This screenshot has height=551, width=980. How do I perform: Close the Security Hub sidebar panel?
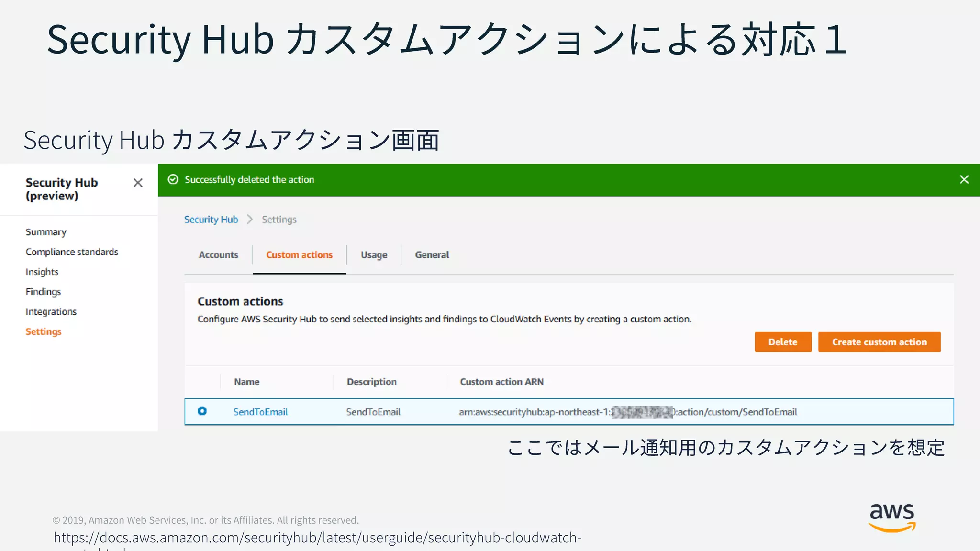(138, 183)
